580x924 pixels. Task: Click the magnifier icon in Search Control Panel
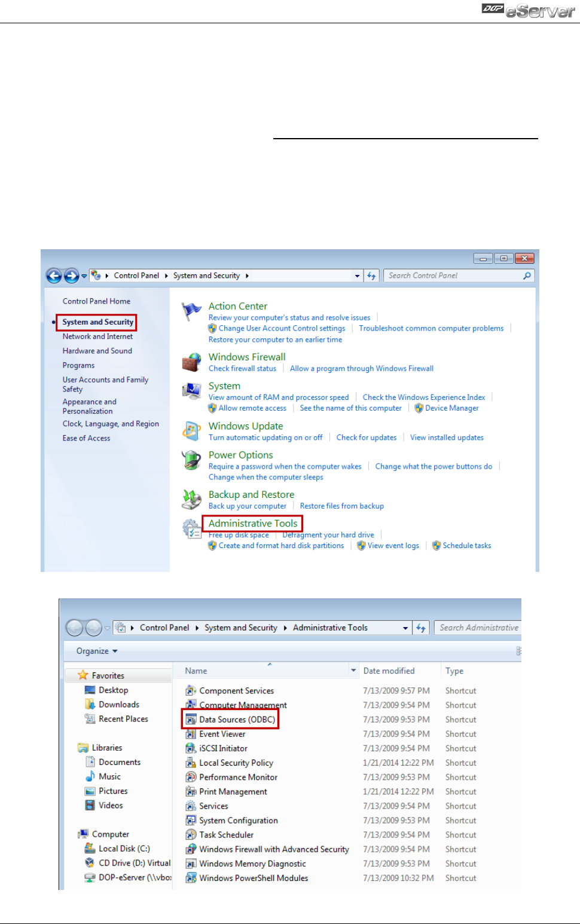[527, 276]
